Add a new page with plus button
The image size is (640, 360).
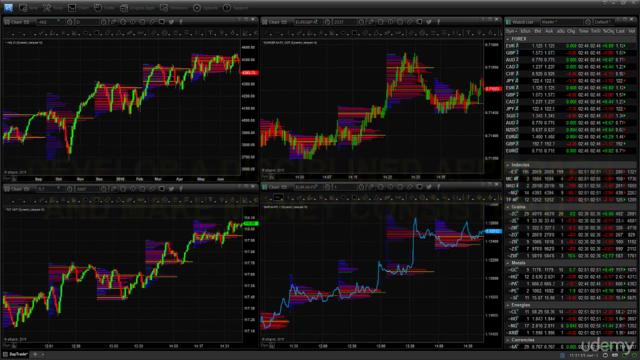coord(35,354)
